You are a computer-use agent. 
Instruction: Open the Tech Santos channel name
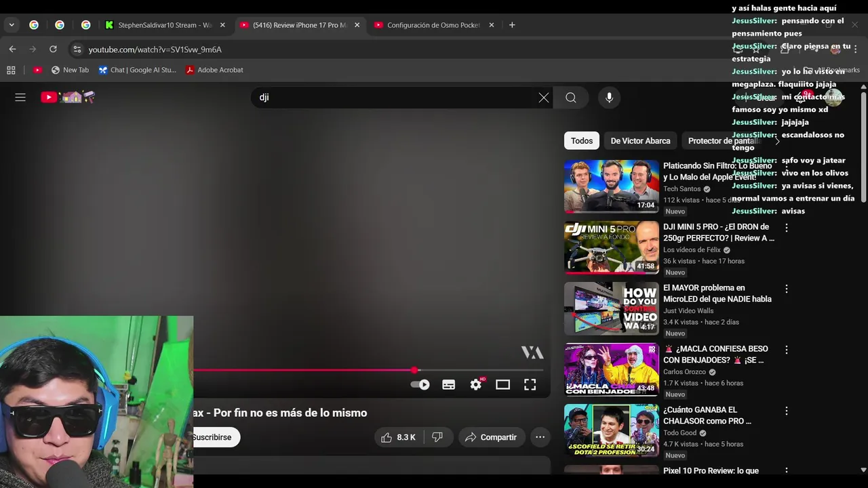(682, 189)
